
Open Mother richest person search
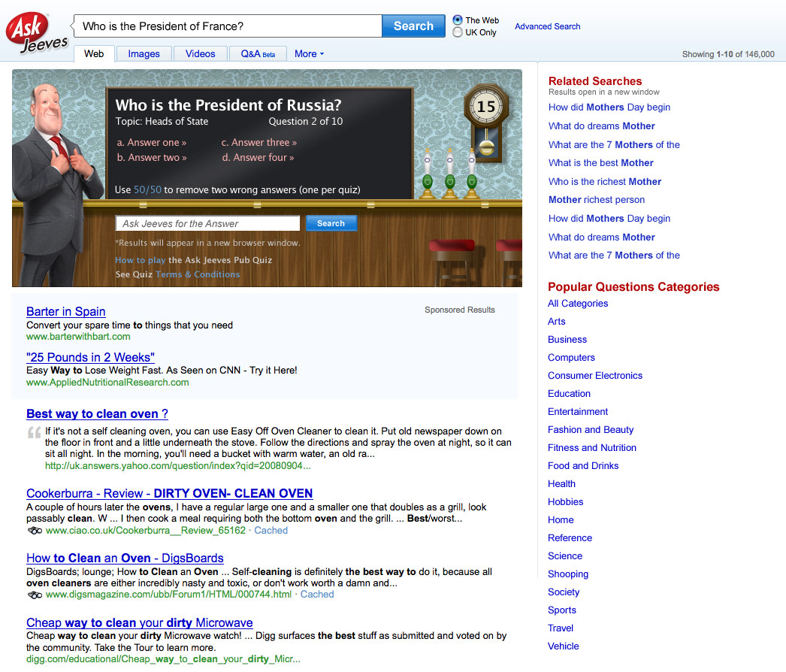[597, 200]
